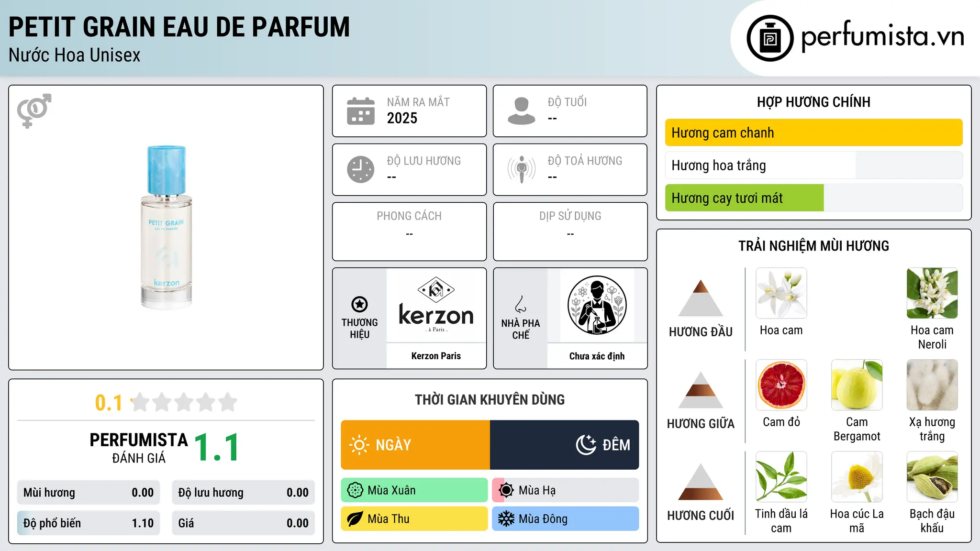Click the sillage icon beside Độ toả hương
This screenshot has width=980, height=551.
coord(522,169)
